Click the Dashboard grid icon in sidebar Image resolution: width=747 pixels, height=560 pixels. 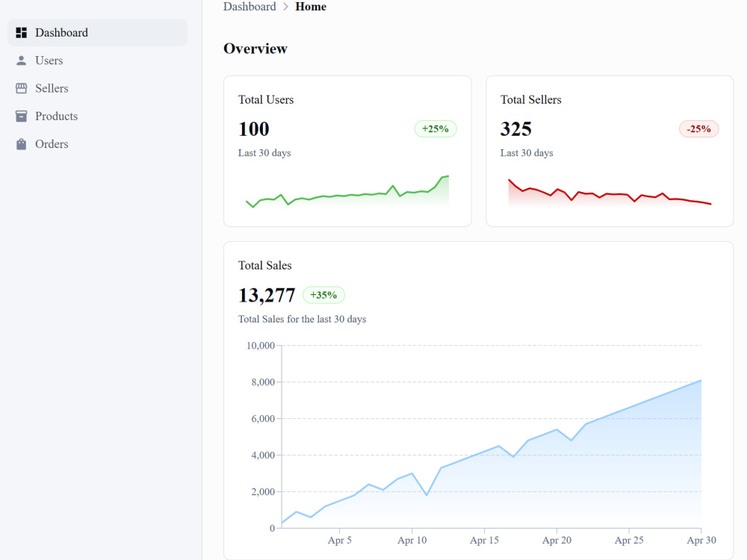[22, 32]
